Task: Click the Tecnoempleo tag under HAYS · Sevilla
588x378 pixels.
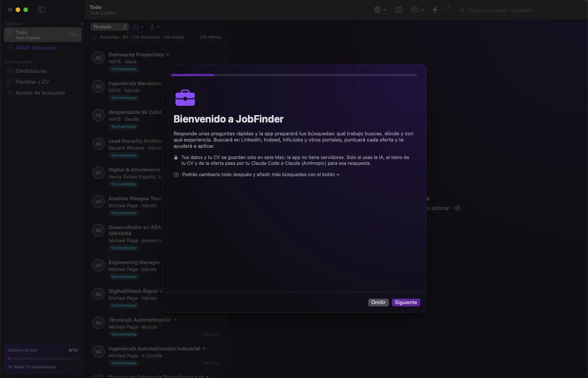Action: click(124, 127)
